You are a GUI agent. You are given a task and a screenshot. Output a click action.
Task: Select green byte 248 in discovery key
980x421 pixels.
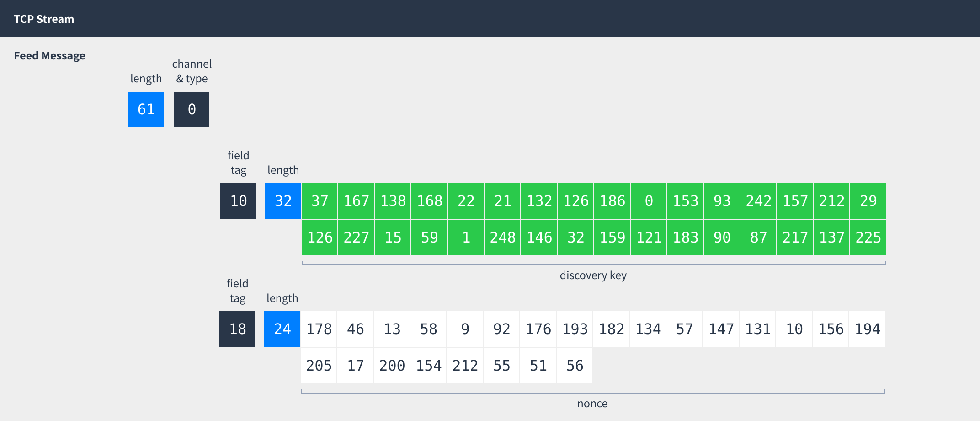tap(502, 237)
